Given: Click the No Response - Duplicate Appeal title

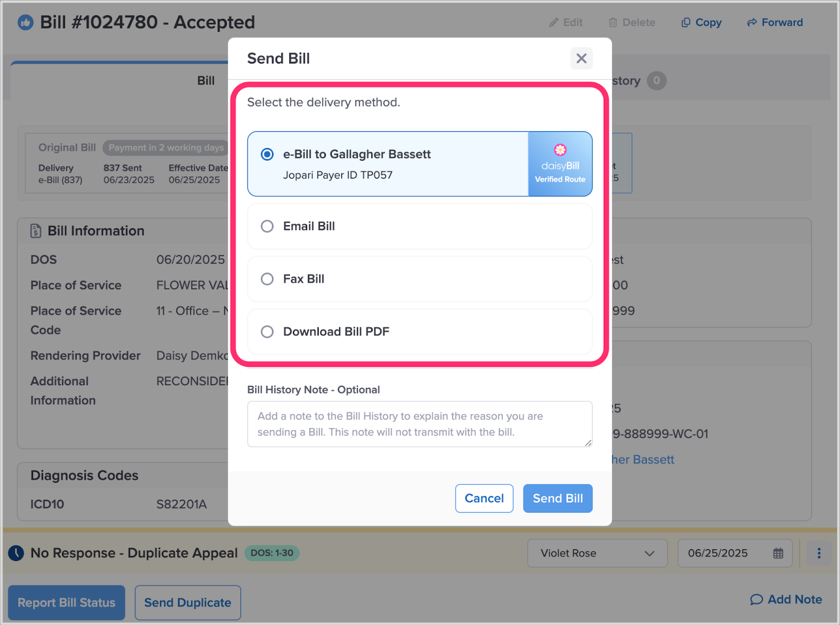Looking at the screenshot, I should point(134,553).
